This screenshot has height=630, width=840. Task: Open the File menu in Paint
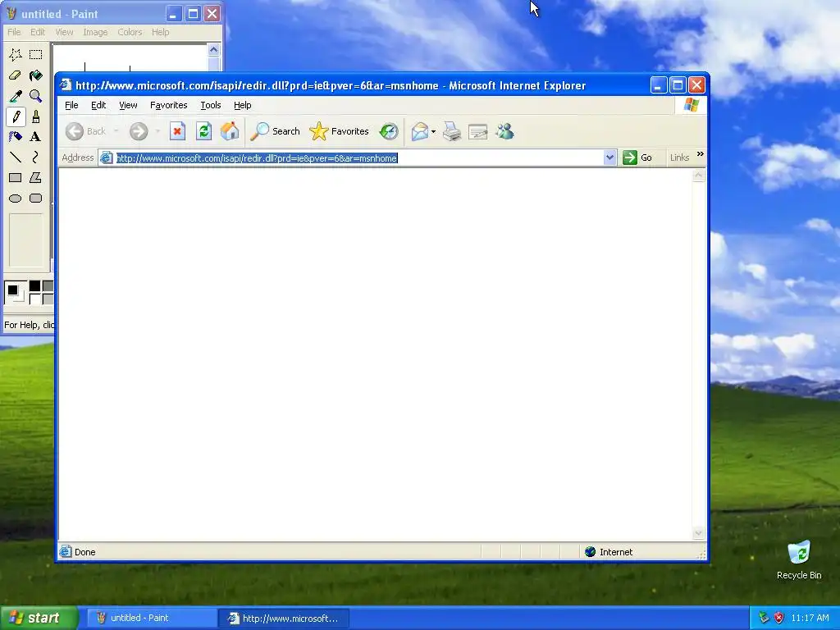[14, 32]
